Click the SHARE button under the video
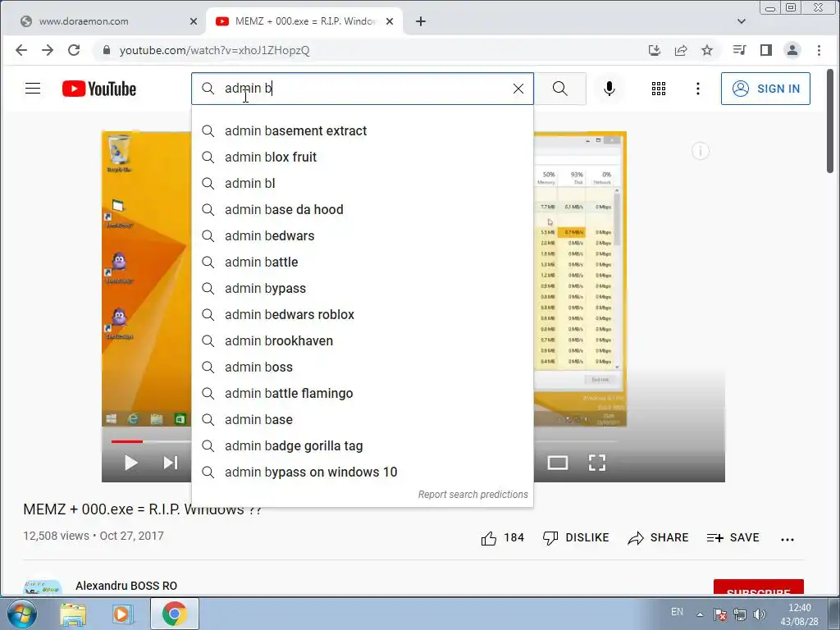This screenshot has height=630, width=840. point(658,538)
